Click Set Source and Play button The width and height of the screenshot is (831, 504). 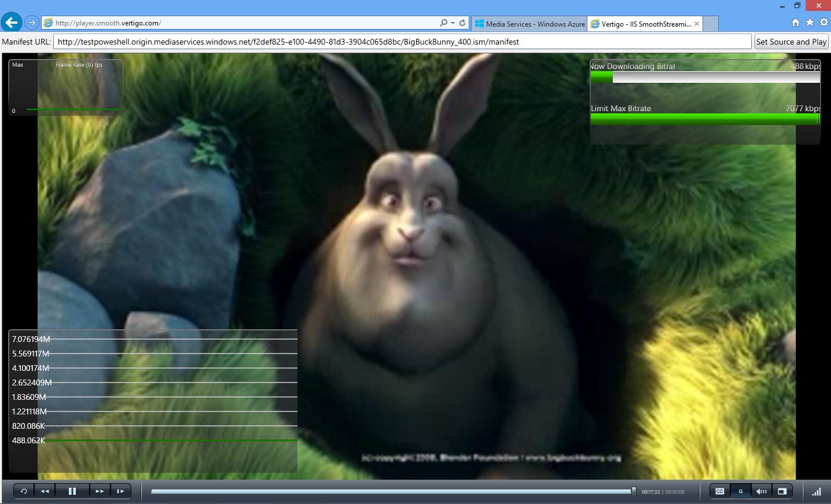click(x=791, y=42)
